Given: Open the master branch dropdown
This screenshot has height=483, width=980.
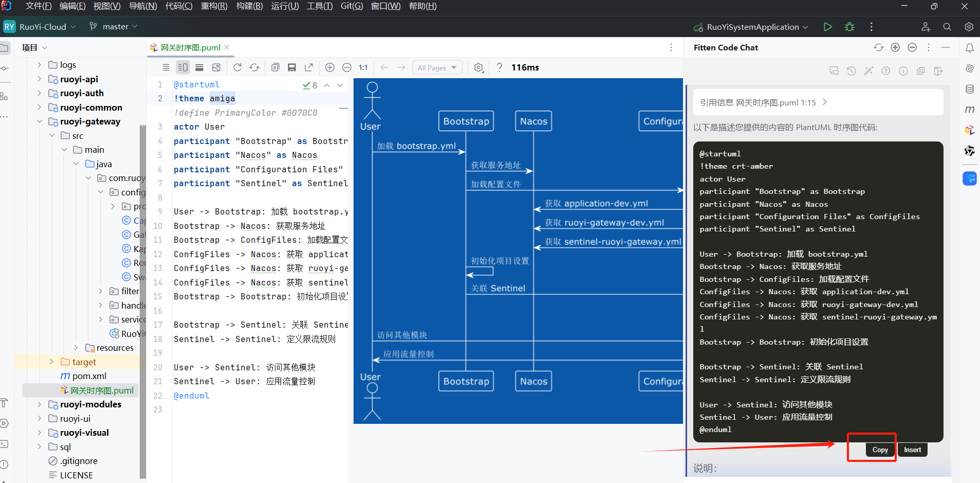Looking at the screenshot, I should click(x=114, y=27).
